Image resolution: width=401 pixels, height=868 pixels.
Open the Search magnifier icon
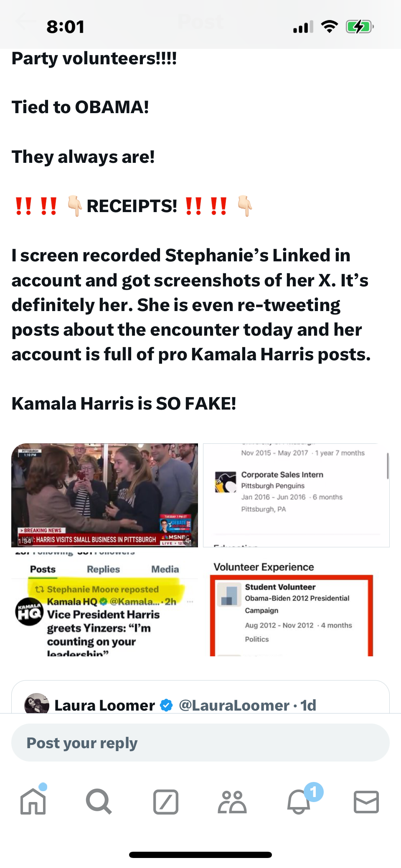(x=99, y=802)
